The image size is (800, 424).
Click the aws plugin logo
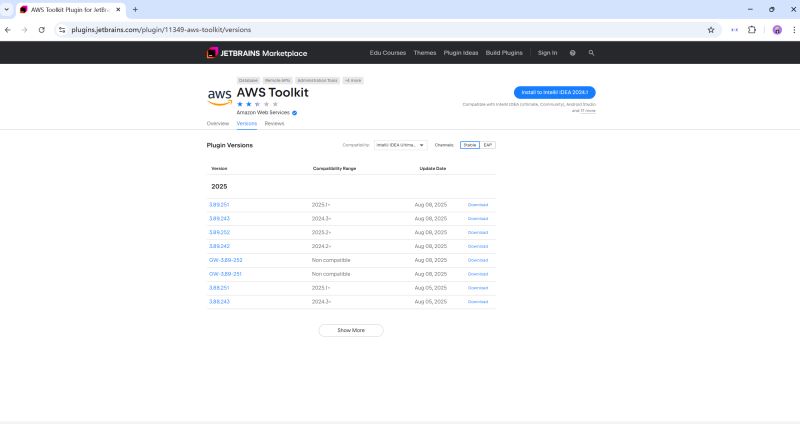click(220, 96)
